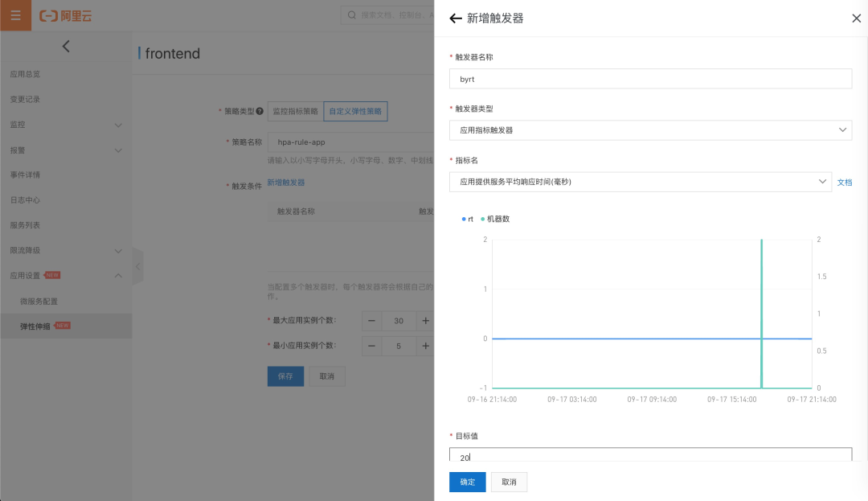Expand the 监控 sidebar menu

[x=66, y=125]
